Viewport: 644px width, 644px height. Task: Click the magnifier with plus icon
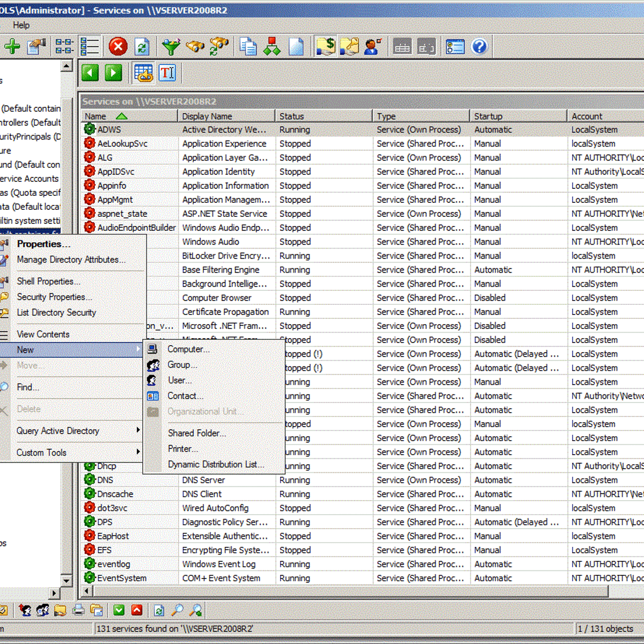196,610
